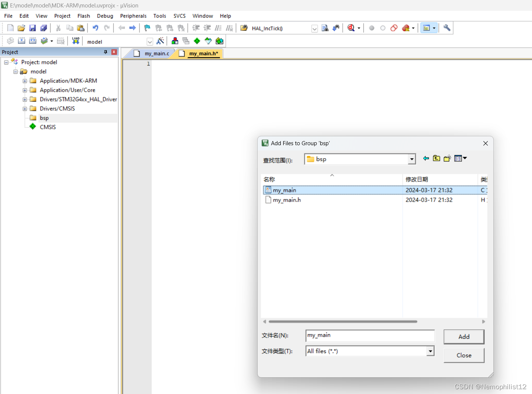Pin the Project panel
The image size is (532, 394).
pyautogui.click(x=106, y=52)
